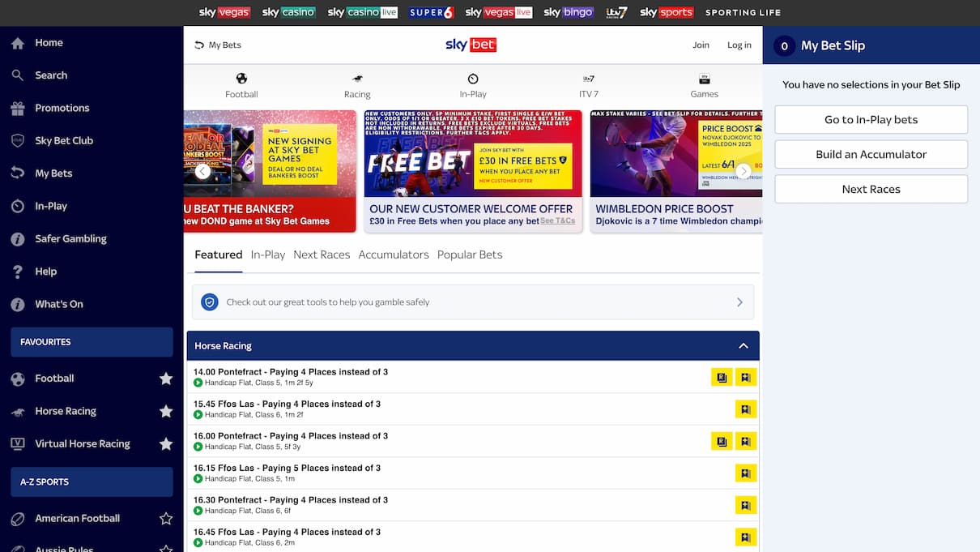Image resolution: width=980 pixels, height=552 pixels.
Task: Open the See T&Cs link in welcome offer
Action: coord(558,220)
